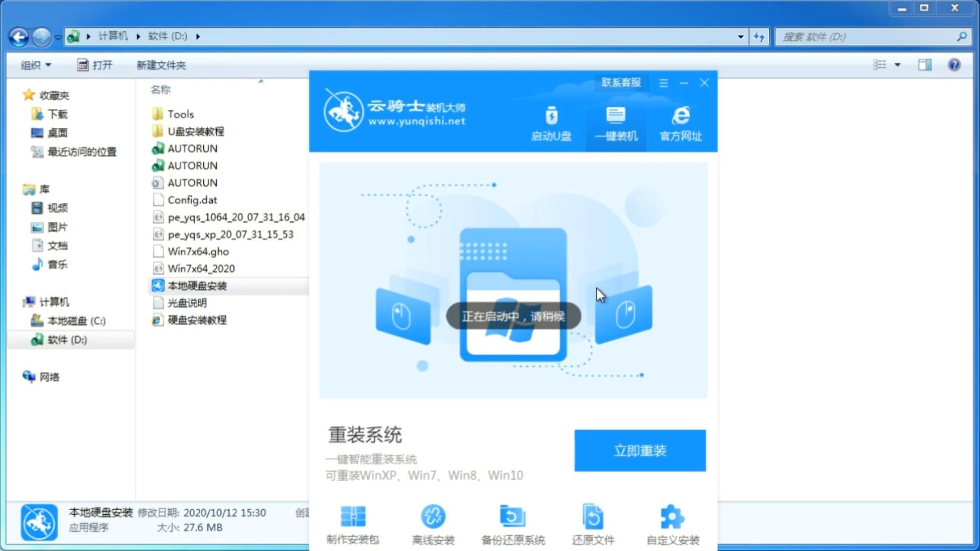Click the 立即重装 (Reinstall Now) button
This screenshot has height=551, width=980.
pyautogui.click(x=640, y=450)
